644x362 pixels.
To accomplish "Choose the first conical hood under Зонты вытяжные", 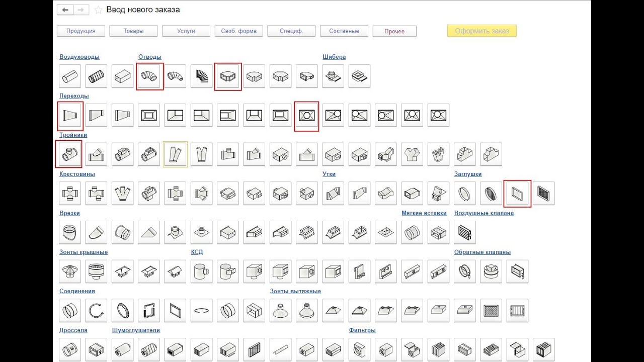I will point(280,311).
